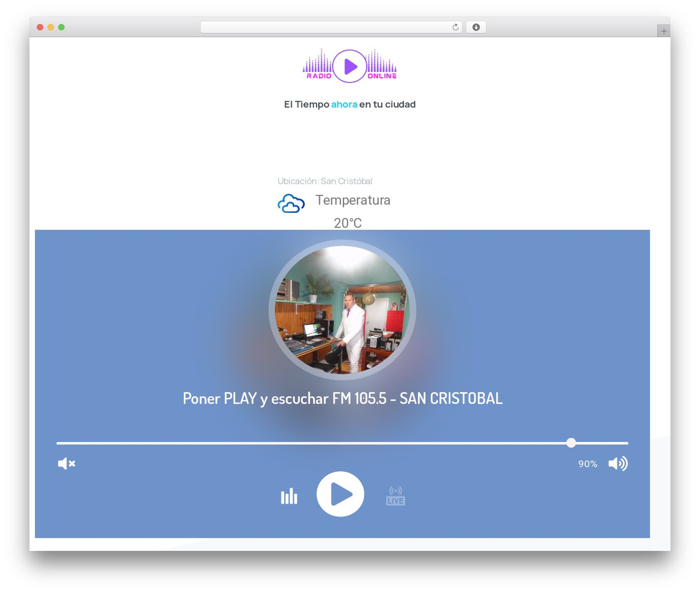Click the cloud weather icon
This screenshot has width=700, height=593.
tap(291, 204)
